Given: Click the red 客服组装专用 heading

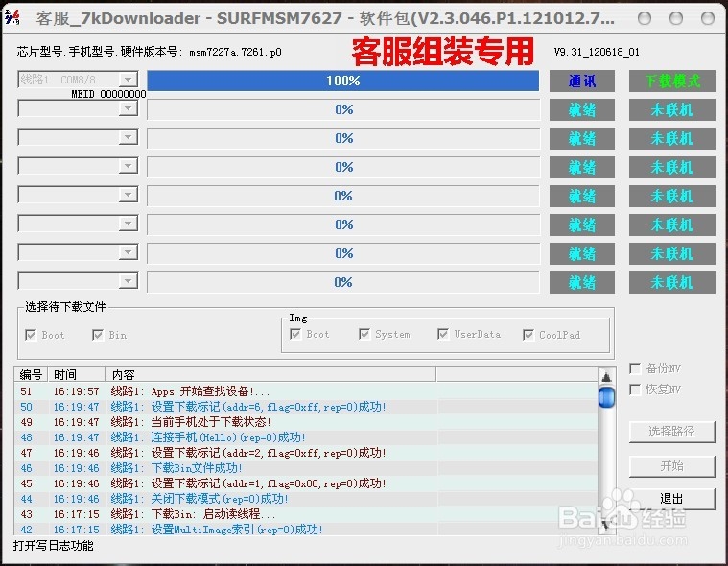Looking at the screenshot, I should (442, 52).
